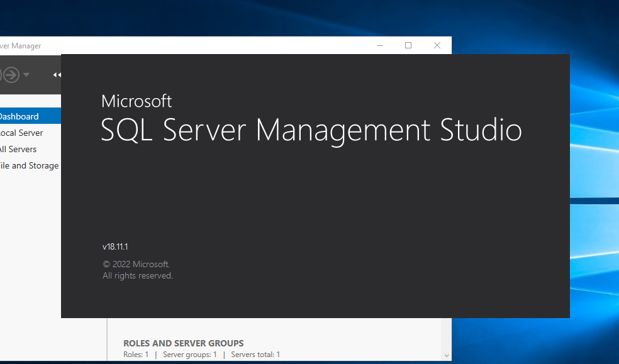
Task: Open File and Storage Services item
Action: click(30, 165)
